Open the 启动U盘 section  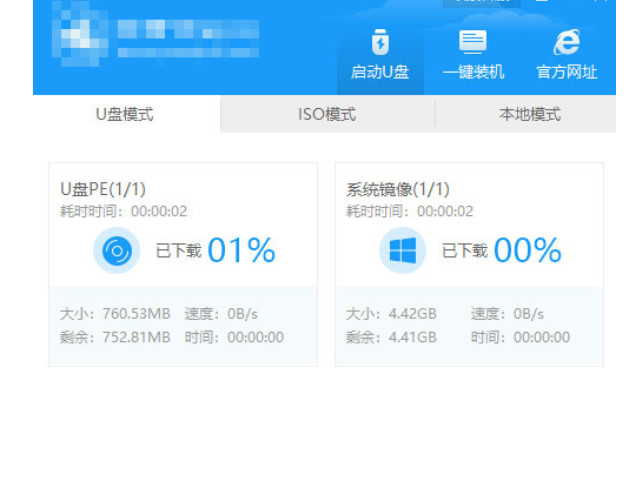click(380, 55)
